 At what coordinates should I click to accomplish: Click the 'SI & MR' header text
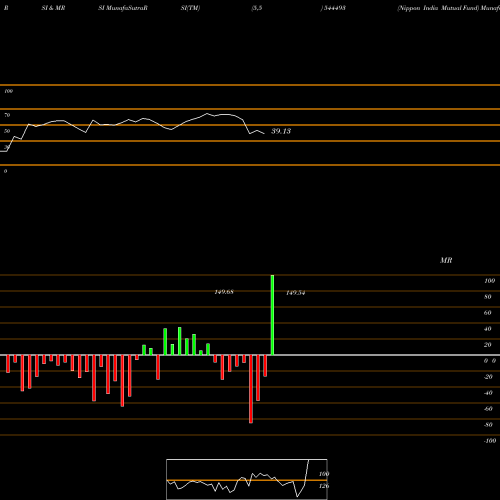tap(53, 8)
